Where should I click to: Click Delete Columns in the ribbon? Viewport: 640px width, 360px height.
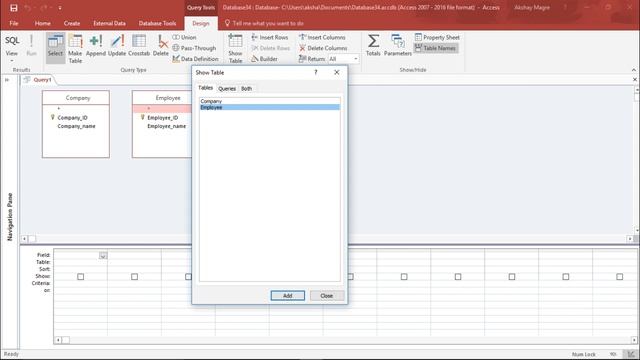point(323,48)
